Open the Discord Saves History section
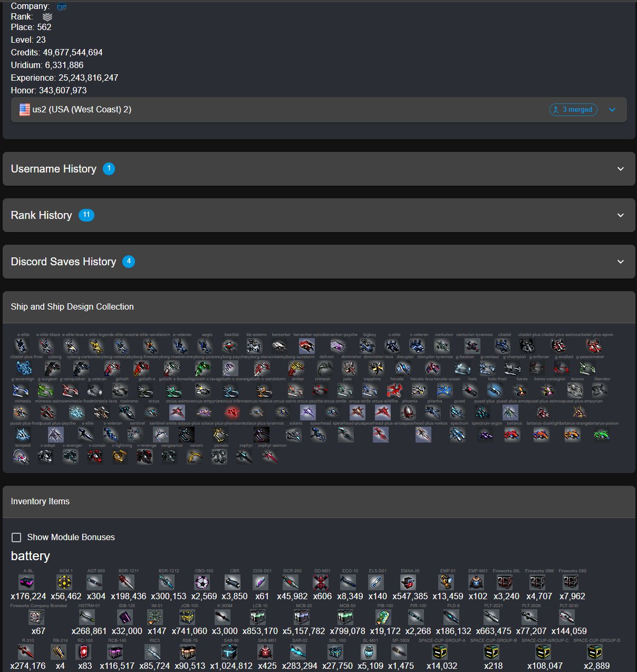 [x=318, y=262]
